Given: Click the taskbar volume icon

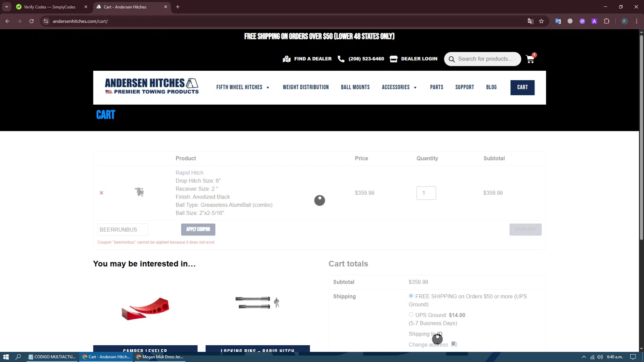Looking at the screenshot, I should (x=600, y=357).
